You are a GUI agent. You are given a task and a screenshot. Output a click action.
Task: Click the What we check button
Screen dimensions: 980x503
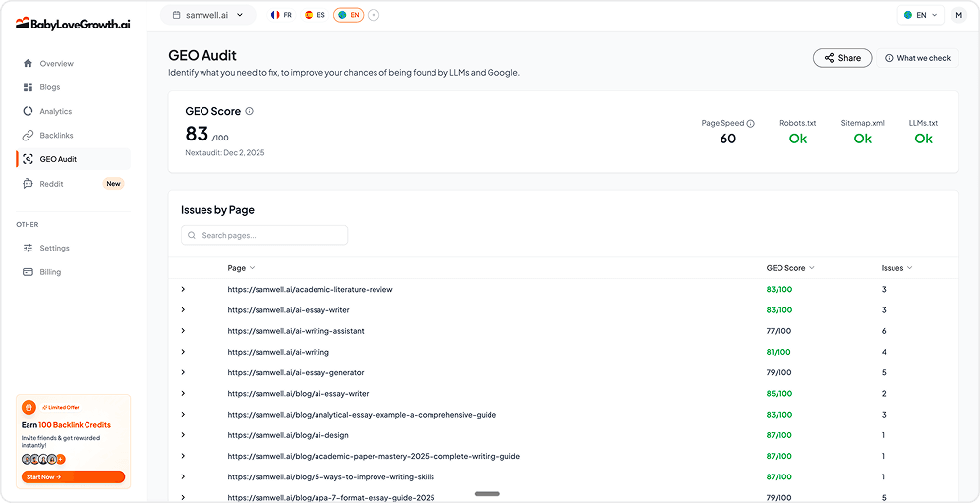(x=917, y=58)
